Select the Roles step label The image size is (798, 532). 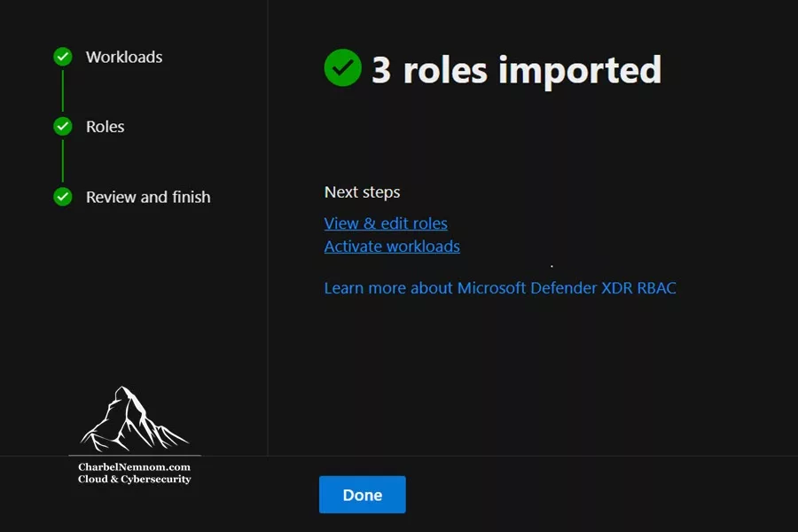[x=105, y=127]
